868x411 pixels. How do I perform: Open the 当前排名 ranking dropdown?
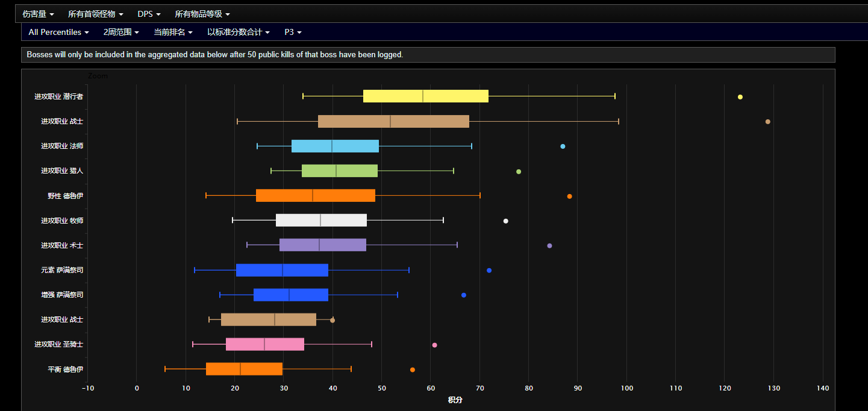click(x=173, y=32)
